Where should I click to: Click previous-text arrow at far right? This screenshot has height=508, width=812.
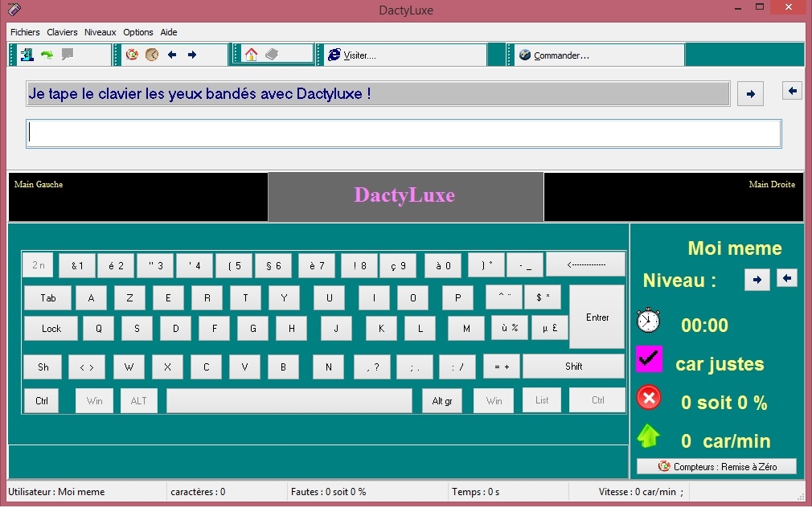pos(792,91)
